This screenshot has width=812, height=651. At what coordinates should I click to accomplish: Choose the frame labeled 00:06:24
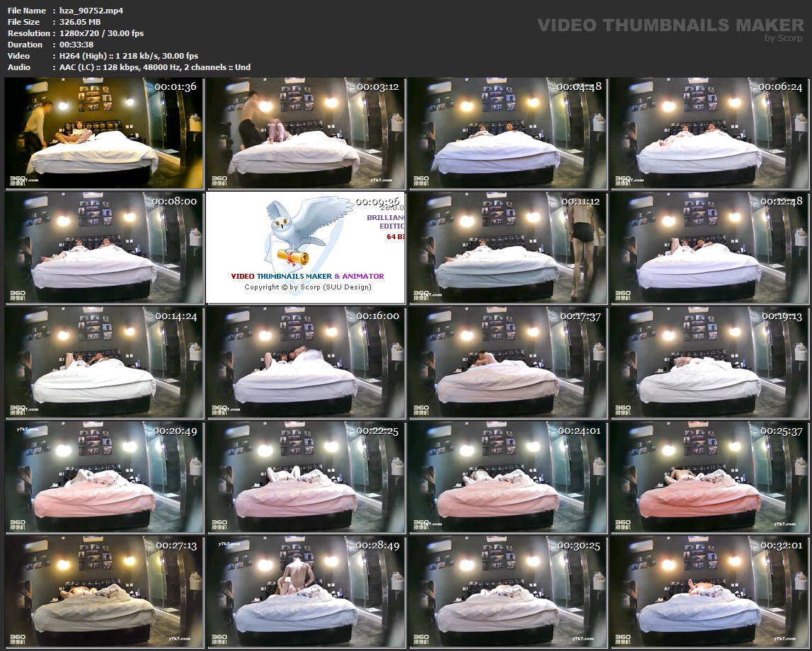point(709,132)
